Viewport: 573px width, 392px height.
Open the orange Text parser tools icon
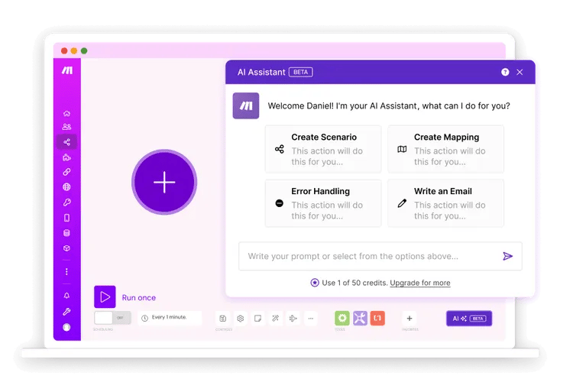coord(377,318)
